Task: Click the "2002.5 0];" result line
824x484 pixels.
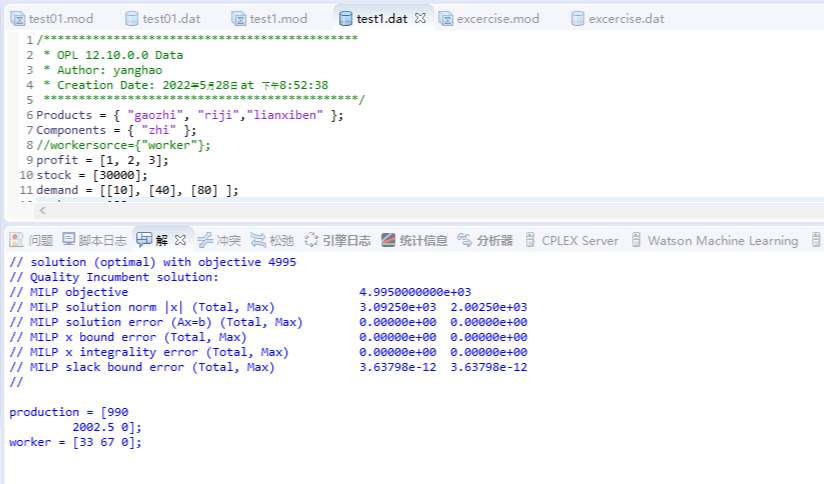Action: (107, 427)
